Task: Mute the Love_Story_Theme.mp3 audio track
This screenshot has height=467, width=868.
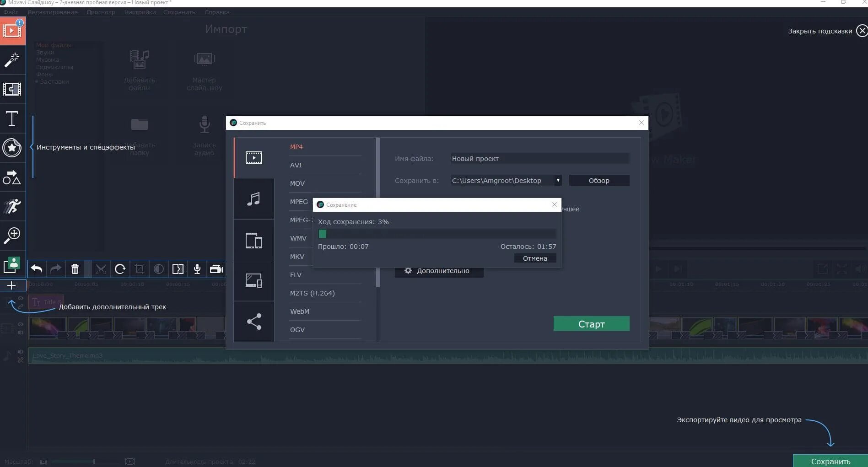Action: tap(20, 352)
